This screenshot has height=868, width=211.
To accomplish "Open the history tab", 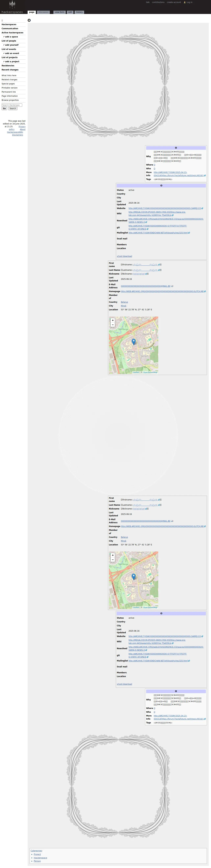I will pos(79,12).
